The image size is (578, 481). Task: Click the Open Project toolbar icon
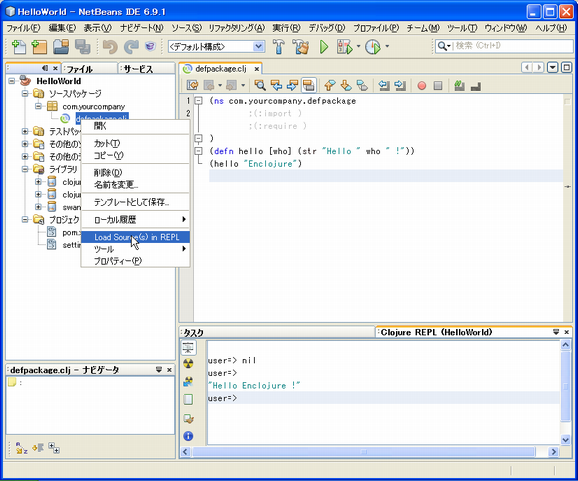61,47
